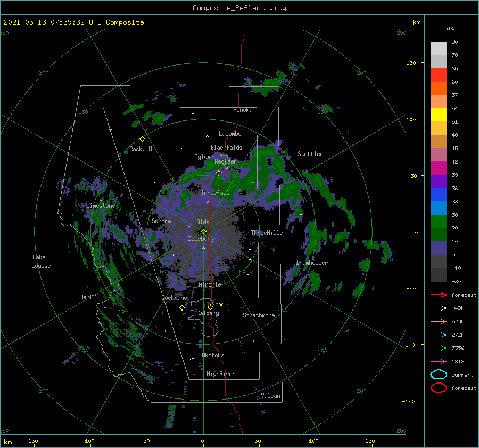Screen dimensions: 479x448
Task: Click the yellow marker near RockyMH
Action: (142, 139)
